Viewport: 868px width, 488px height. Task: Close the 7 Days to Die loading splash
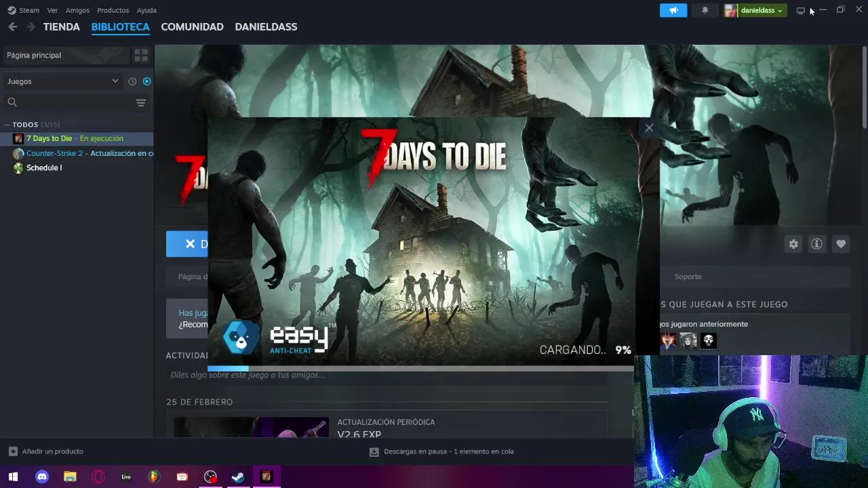tap(649, 127)
